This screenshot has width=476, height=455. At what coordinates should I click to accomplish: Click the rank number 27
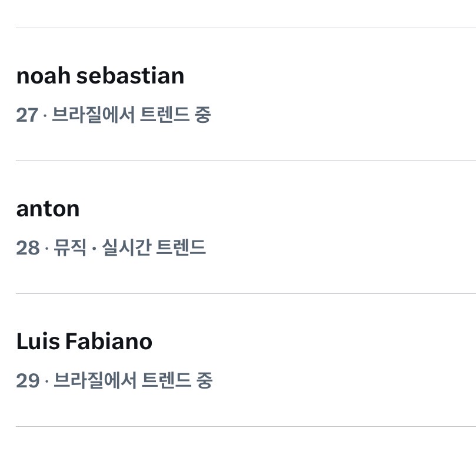tap(27, 115)
